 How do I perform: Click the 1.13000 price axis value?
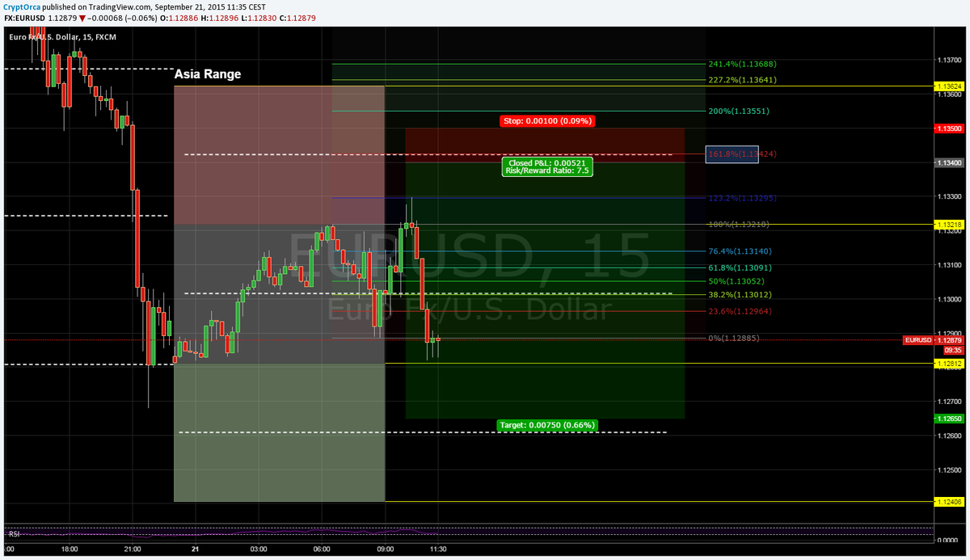tap(949, 299)
